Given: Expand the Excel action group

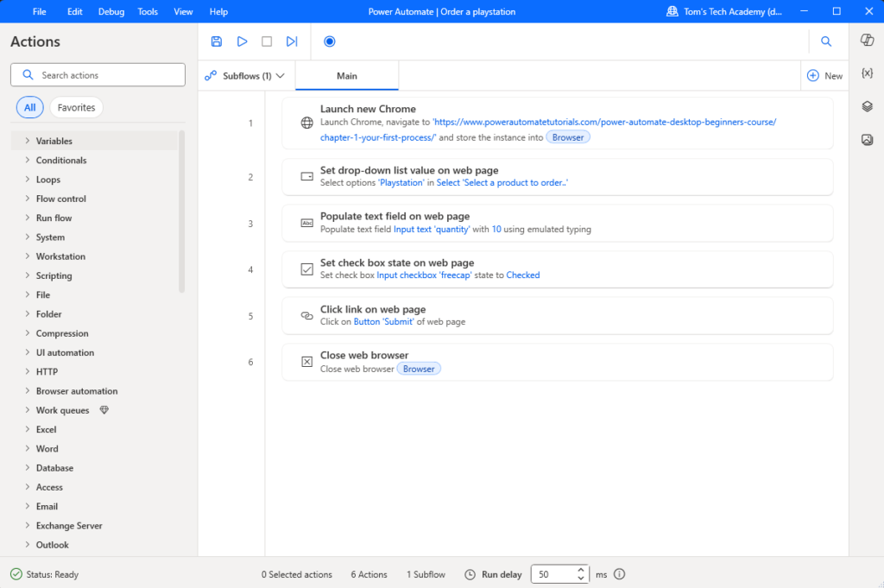Looking at the screenshot, I should (x=46, y=429).
